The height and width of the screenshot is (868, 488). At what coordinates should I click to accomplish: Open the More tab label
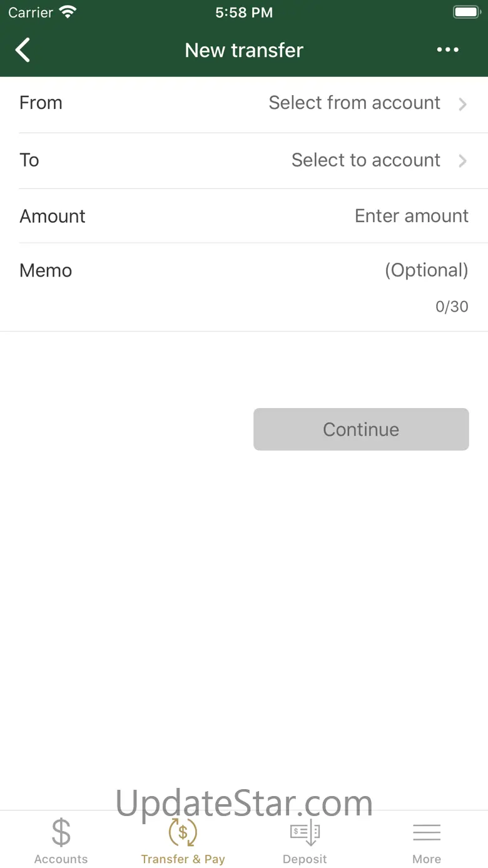coord(427,859)
